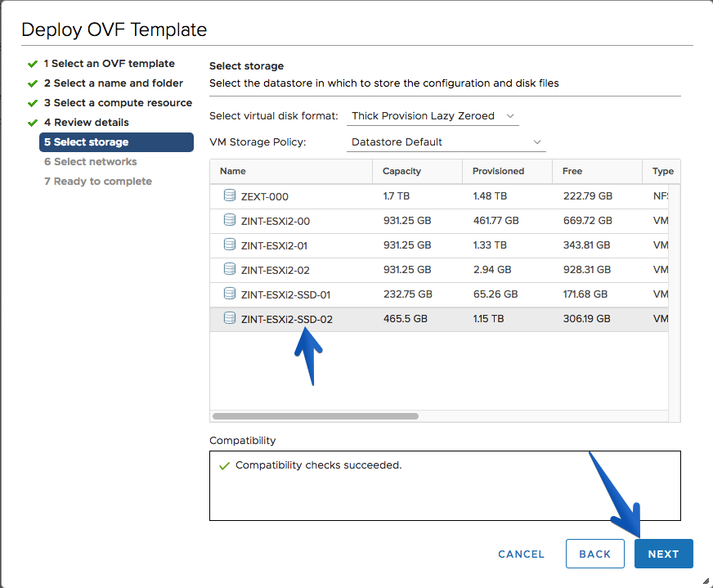The width and height of the screenshot is (713, 588).
Task: Click the green checkmark beside step 3
Action: coord(32,103)
